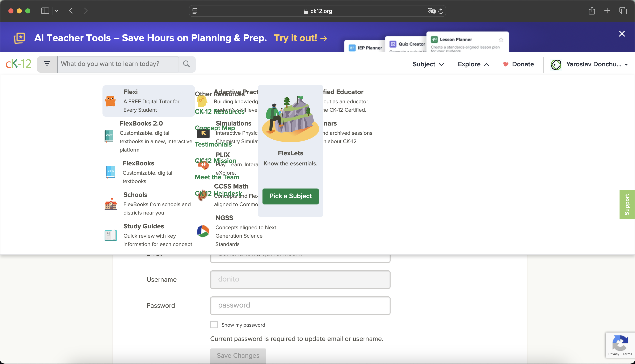Viewport: 635px width, 364px height.
Task: Open the search filter icon
Action: point(47,64)
